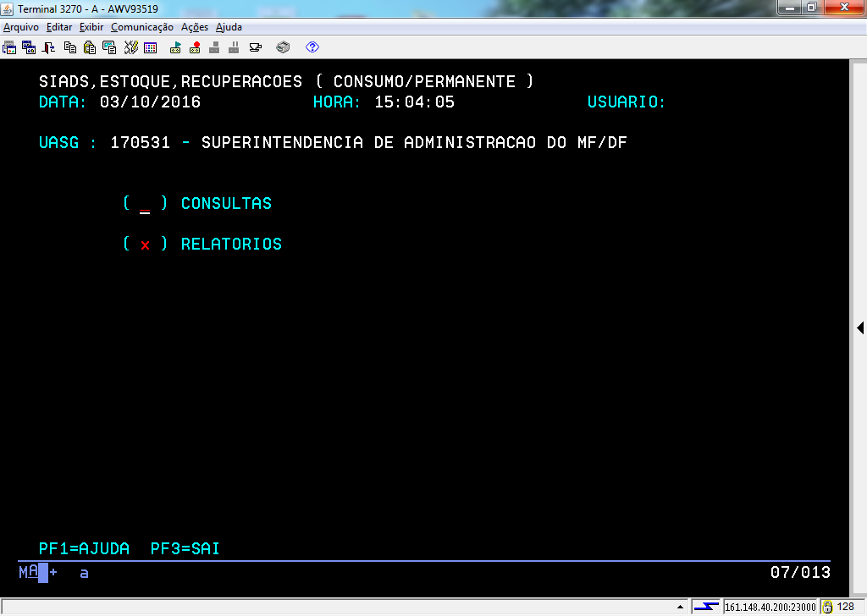Click the copy-append screen icon in toolbar
Image resolution: width=867 pixels, height=616 pixels.
click(x=109, y=47)
